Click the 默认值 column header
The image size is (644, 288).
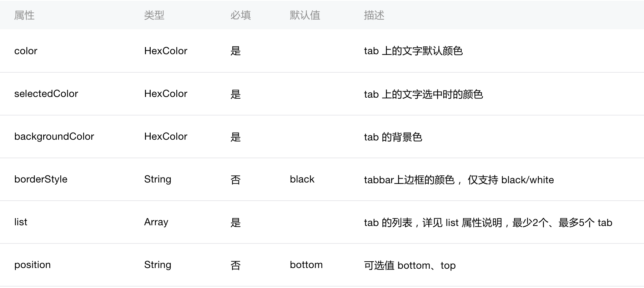[305, 15]
